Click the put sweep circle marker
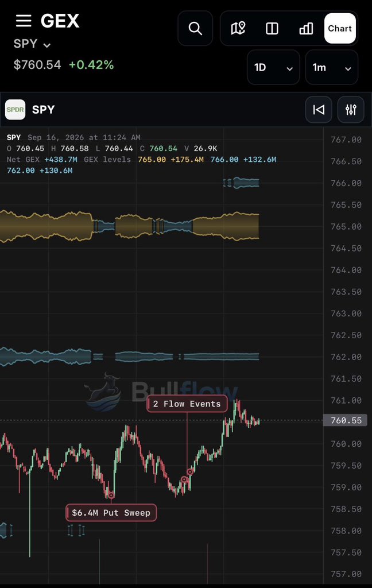Image resolution: width=372 pixels, height=588 pixels. [111, 496]
